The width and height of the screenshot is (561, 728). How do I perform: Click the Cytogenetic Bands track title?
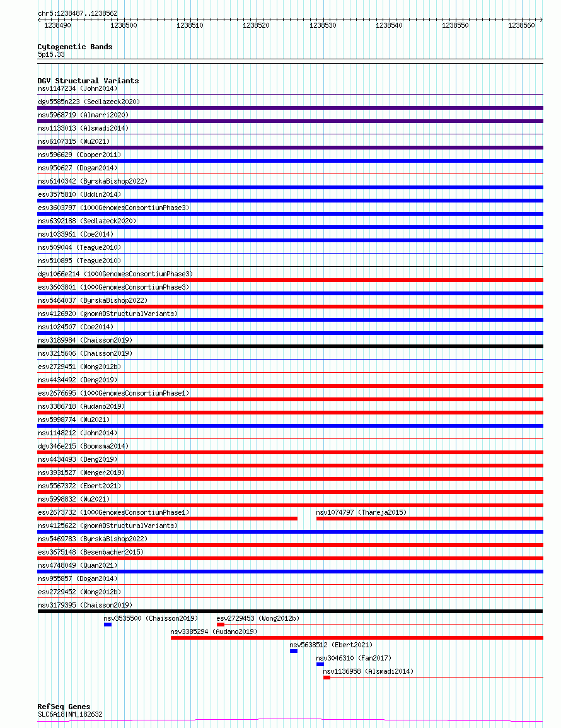point(75,47)
